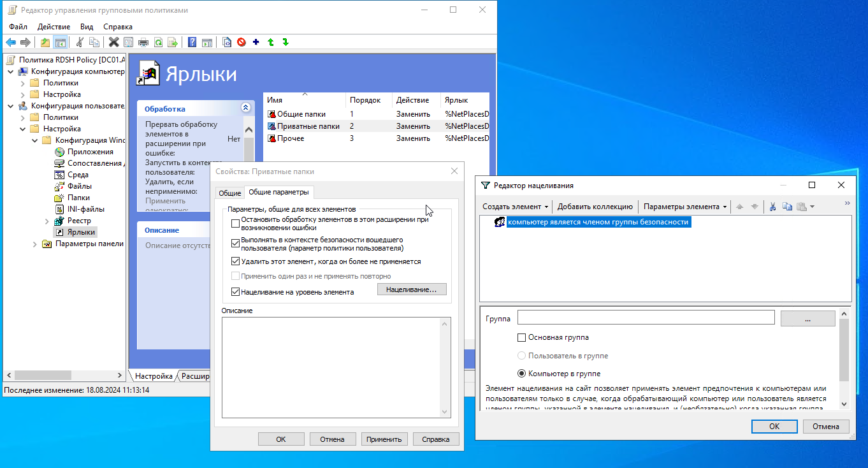
Task: Switch to the 'Общие' tab in properties
Action: pyautogui.click(x=230, y=193)
